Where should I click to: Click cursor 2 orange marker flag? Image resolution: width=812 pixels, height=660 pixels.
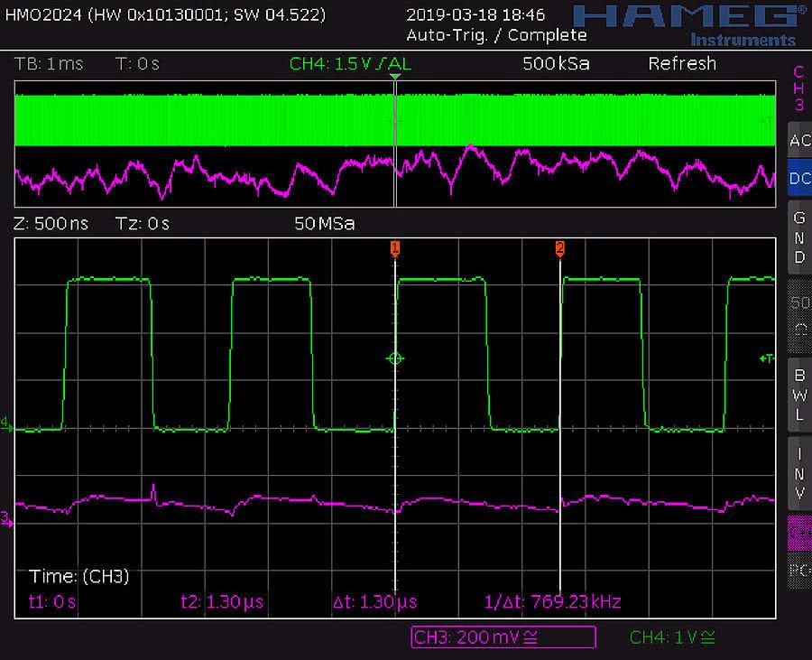click(560, 248)
